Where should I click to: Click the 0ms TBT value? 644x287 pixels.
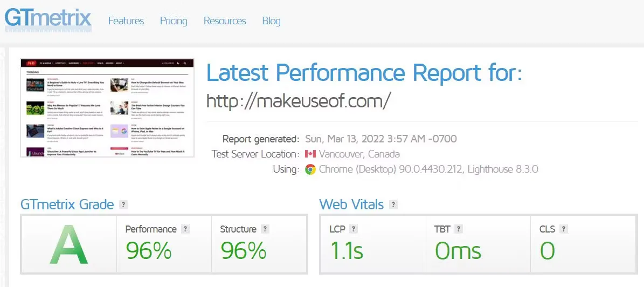(458, 250)
